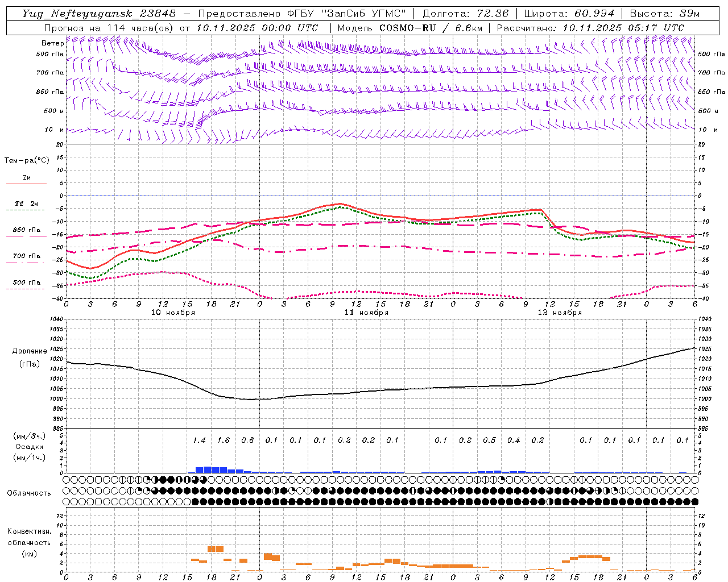This screenshot has width=728, height=582.
Task: Click the 'Долгота: 72.36' header value
Action: point(465,14)
